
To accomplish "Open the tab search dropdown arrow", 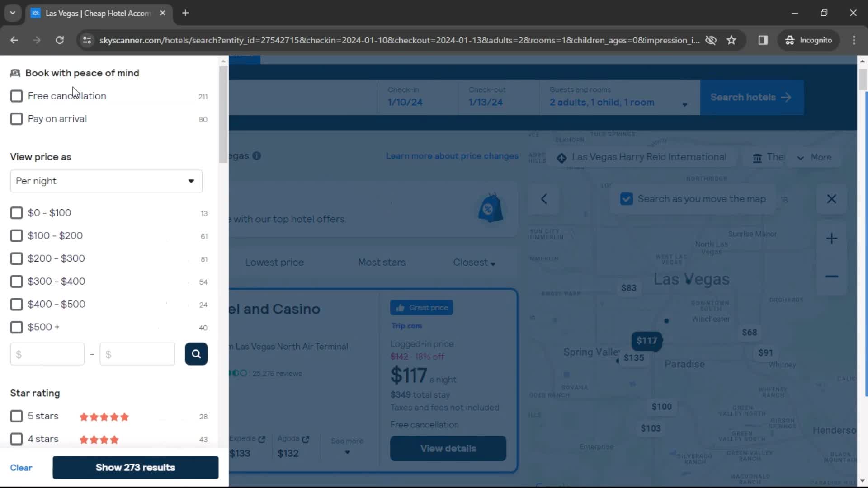I will 13,13.
